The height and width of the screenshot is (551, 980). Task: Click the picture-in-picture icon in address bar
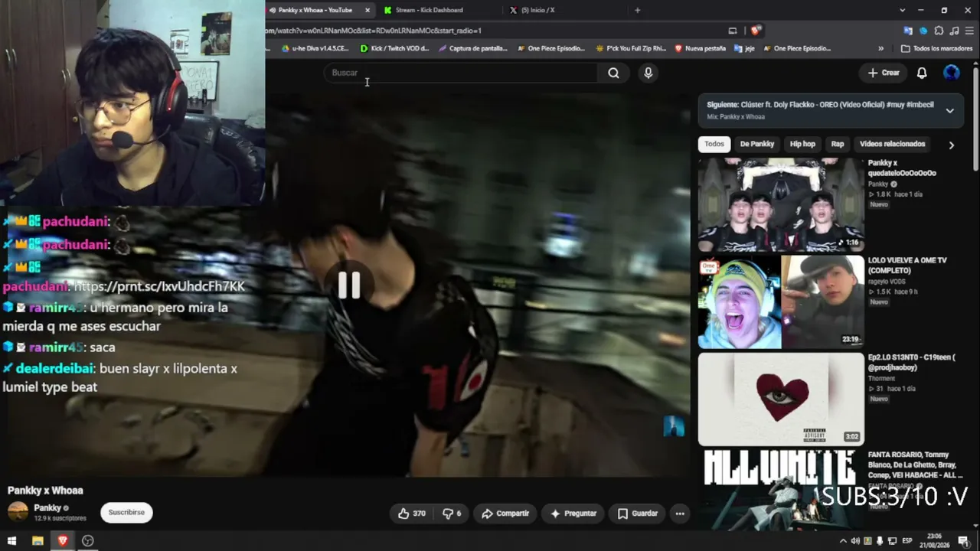point(733,31)
